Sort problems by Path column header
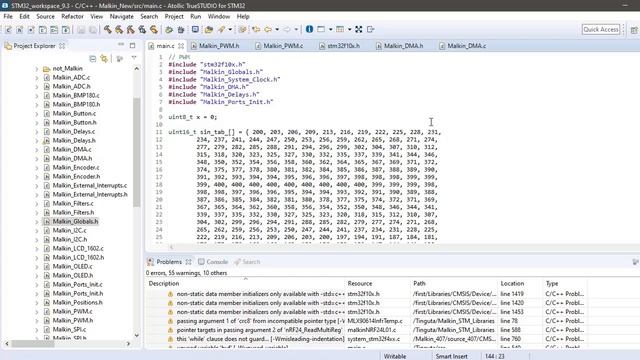Viewport: 640px width, 360px height. [x=454, y=283]
